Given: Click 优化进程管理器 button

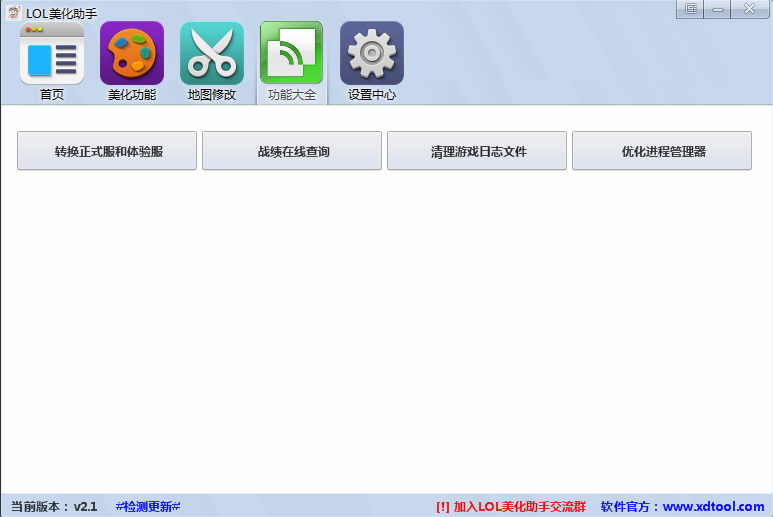Looking at the screenshot, I should click(x=662, y=151).
